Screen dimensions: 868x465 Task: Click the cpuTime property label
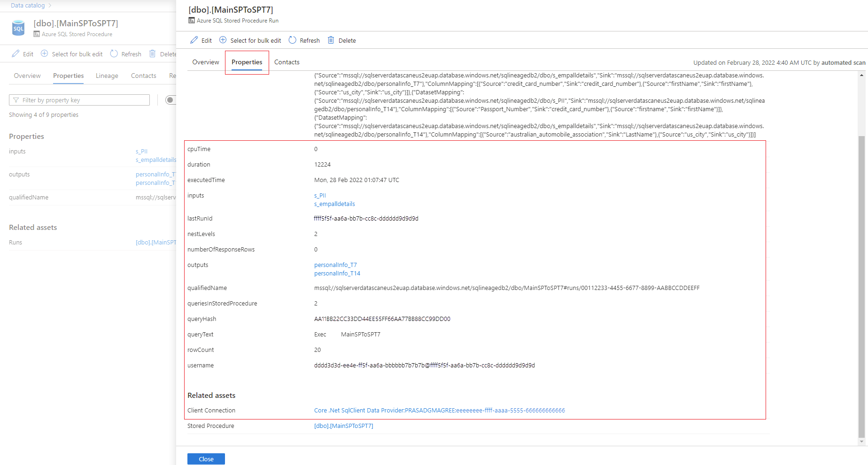tap(199, 149)
